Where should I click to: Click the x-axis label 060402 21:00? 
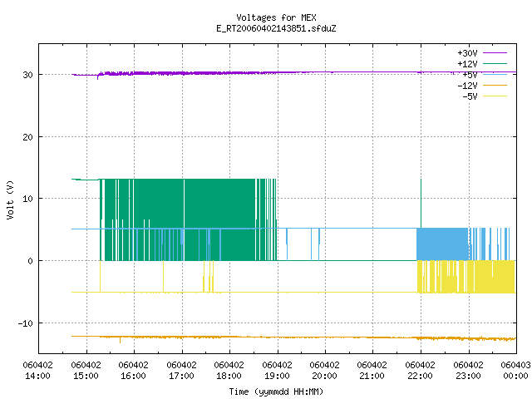click(372, 371)
